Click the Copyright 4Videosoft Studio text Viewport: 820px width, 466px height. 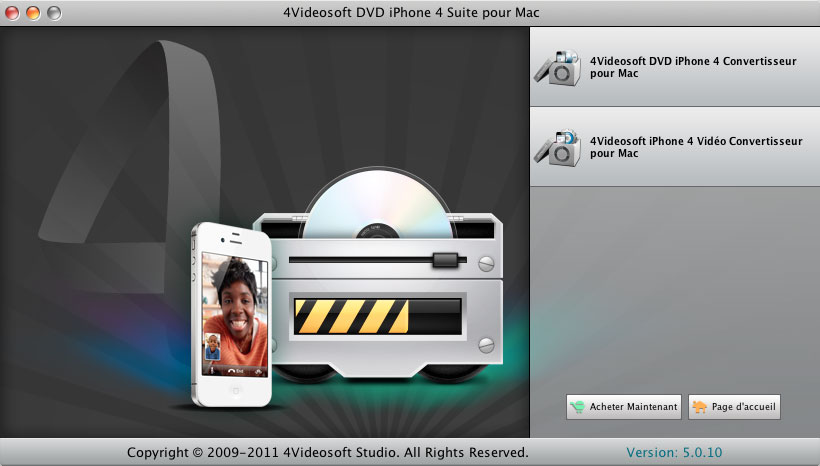click(327, 453)
